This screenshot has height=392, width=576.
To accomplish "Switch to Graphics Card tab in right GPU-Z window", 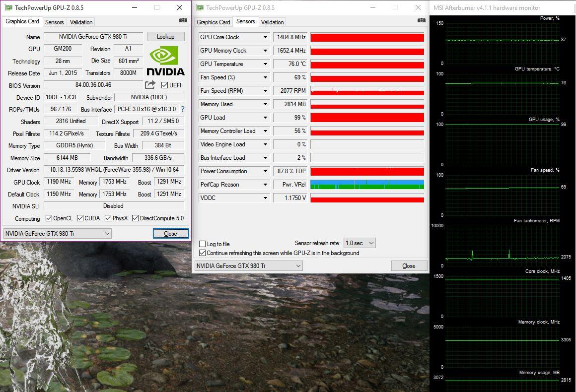I will [x=214, y=22].
